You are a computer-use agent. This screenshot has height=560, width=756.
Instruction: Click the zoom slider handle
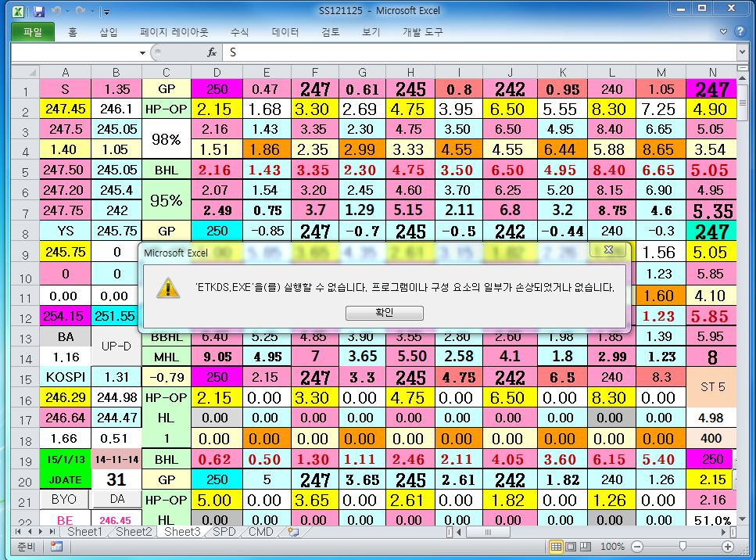point(683,547)
